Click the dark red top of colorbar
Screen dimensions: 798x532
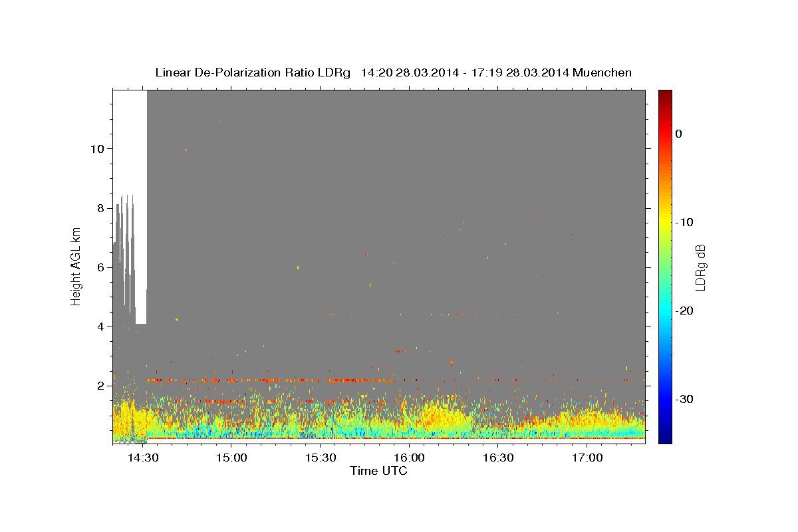click(x=665, y=94)
